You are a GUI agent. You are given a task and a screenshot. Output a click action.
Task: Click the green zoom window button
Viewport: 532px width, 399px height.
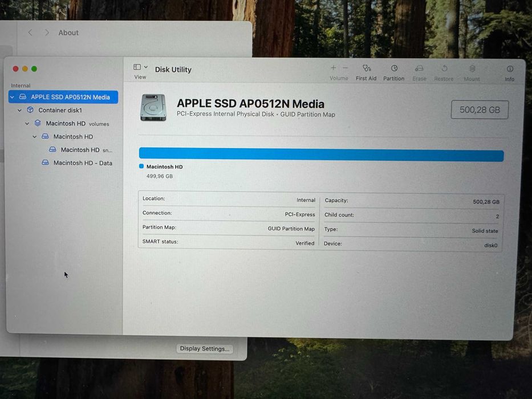pos(34,69)
